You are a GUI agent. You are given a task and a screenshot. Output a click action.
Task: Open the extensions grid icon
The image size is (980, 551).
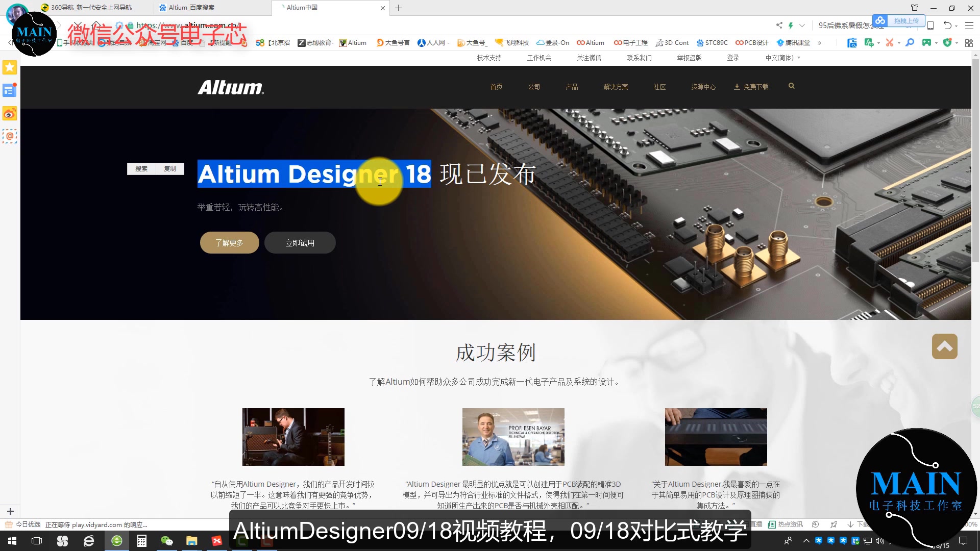[x=969, y=43]
